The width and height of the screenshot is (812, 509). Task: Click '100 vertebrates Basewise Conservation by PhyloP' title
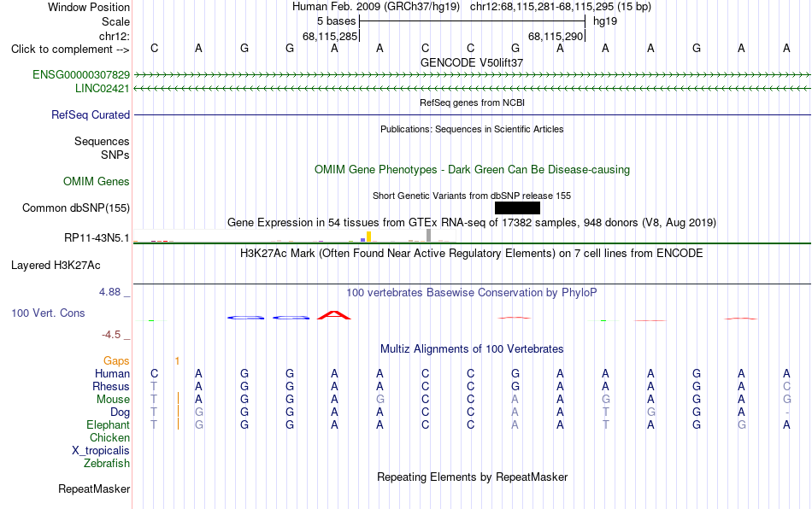[x=472, y=293]
